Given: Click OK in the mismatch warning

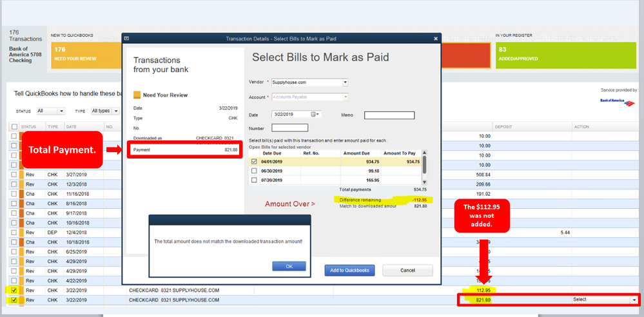Looking at the screenshot, I should pyautogui.click(x=289, y=266).
